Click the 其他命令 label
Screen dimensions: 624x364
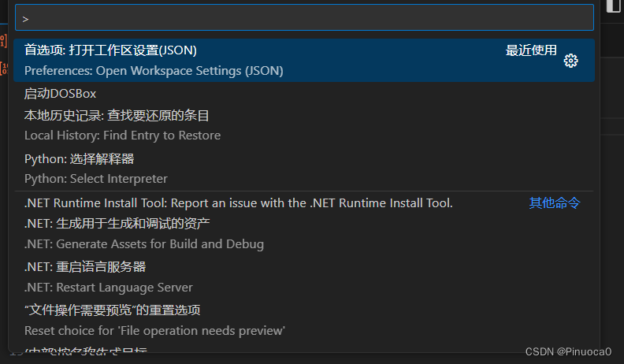(555, 203)
